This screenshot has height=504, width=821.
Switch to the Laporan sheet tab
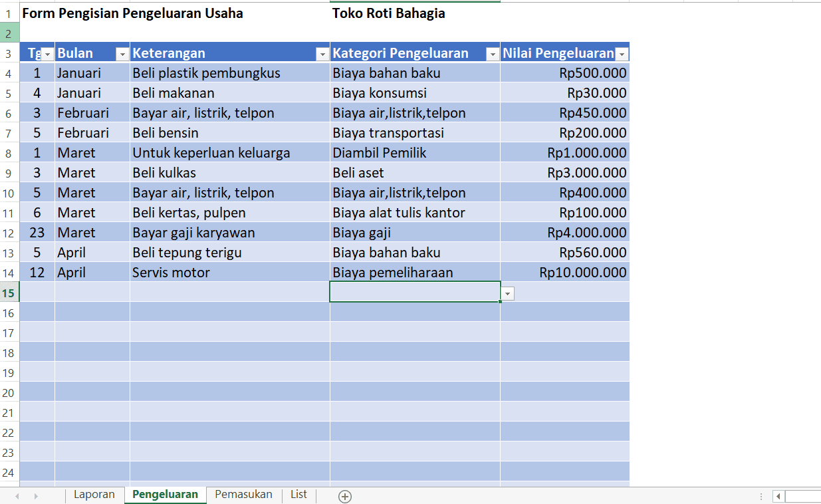click(94, 495)
